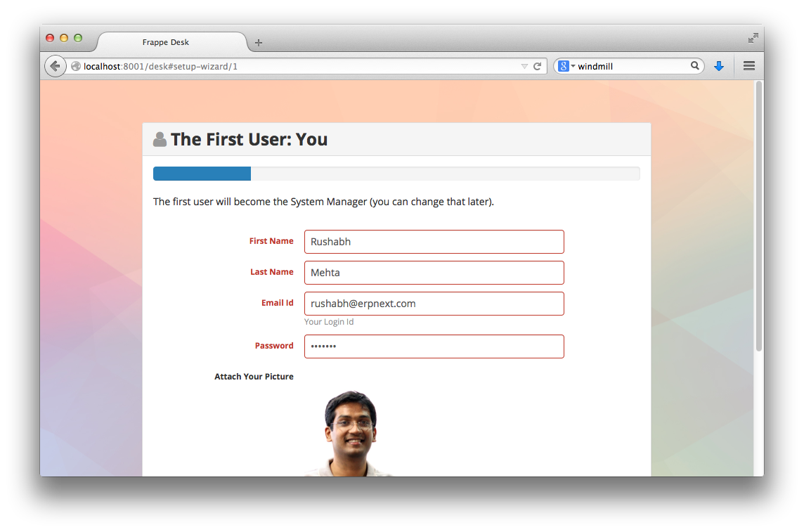Screen dimensions: 804x532
Task: Open a new tab with plus button
Action: coord(259,43)
